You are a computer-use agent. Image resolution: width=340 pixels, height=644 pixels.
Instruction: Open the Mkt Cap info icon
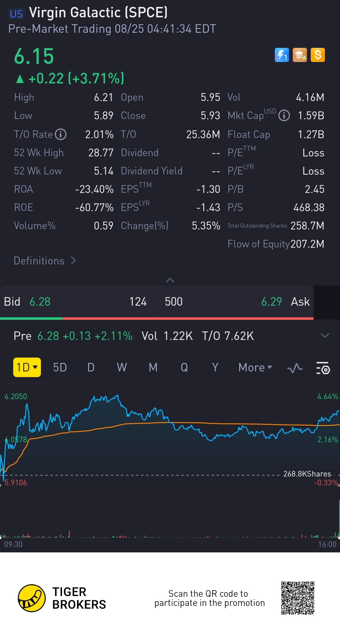point(284,116)
